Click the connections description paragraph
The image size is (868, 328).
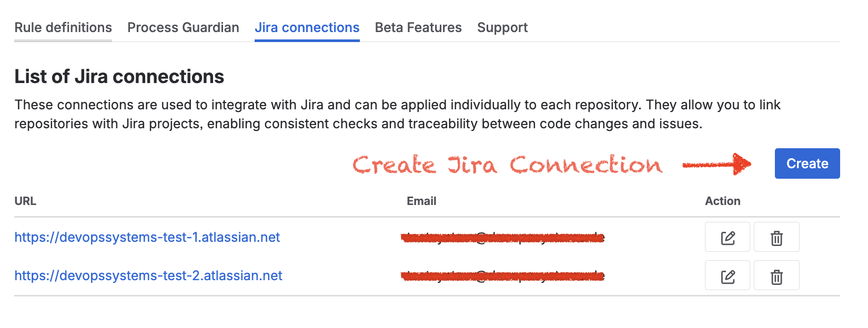click(397, 114)
